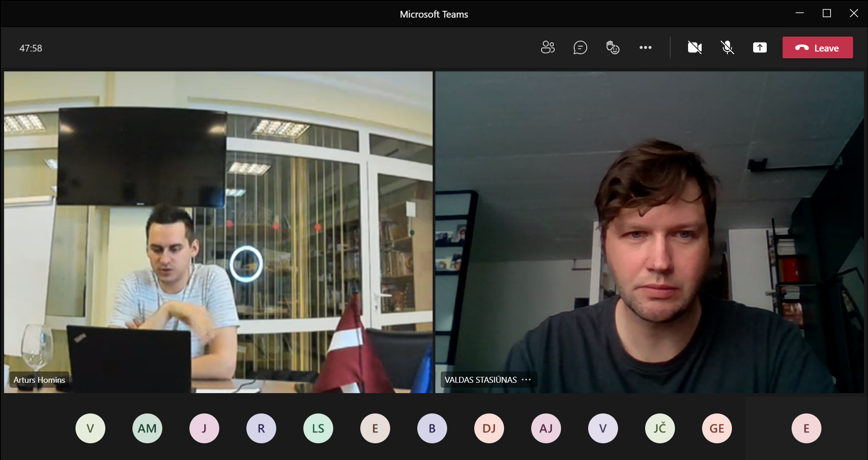Unmute the microphone
Screen dimensions: 868x460
coord(727,47)
